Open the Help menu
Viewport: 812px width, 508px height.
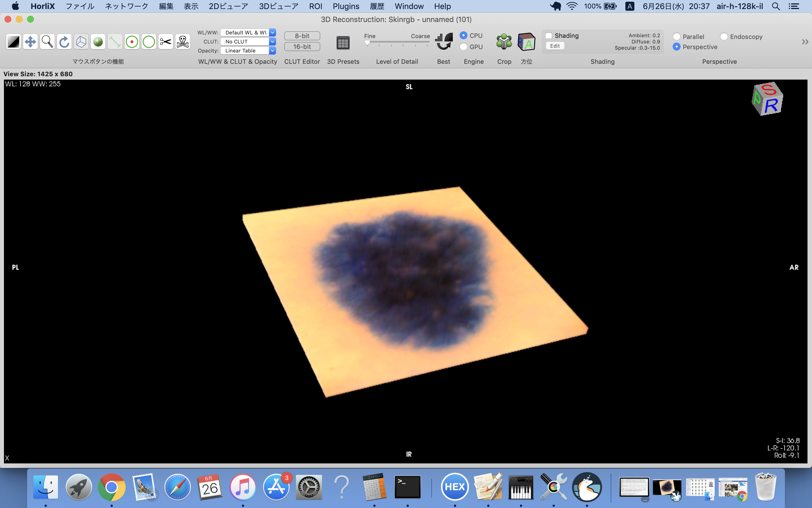pyautogui.click(x=442, y=6)
